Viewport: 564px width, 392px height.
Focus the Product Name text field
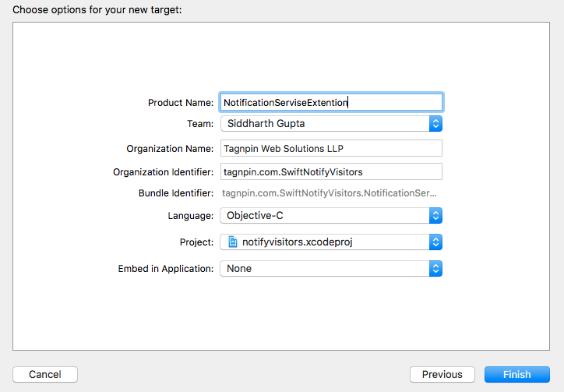(331, 103)
